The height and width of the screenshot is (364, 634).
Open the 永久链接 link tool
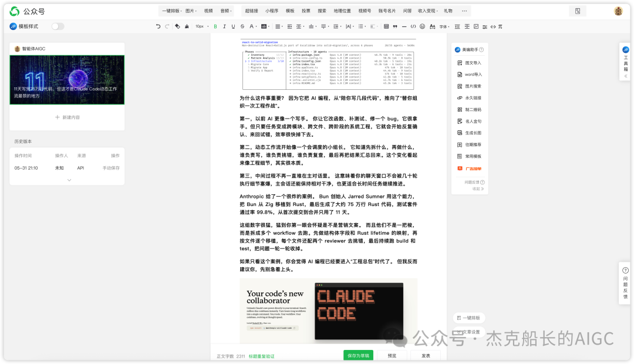[470, 98]
